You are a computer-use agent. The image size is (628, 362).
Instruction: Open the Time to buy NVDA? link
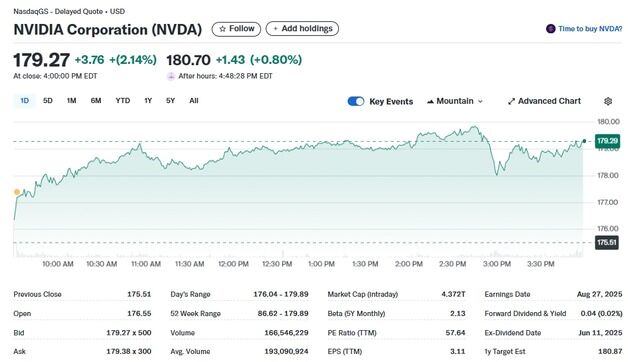click(x=590, y=29)
